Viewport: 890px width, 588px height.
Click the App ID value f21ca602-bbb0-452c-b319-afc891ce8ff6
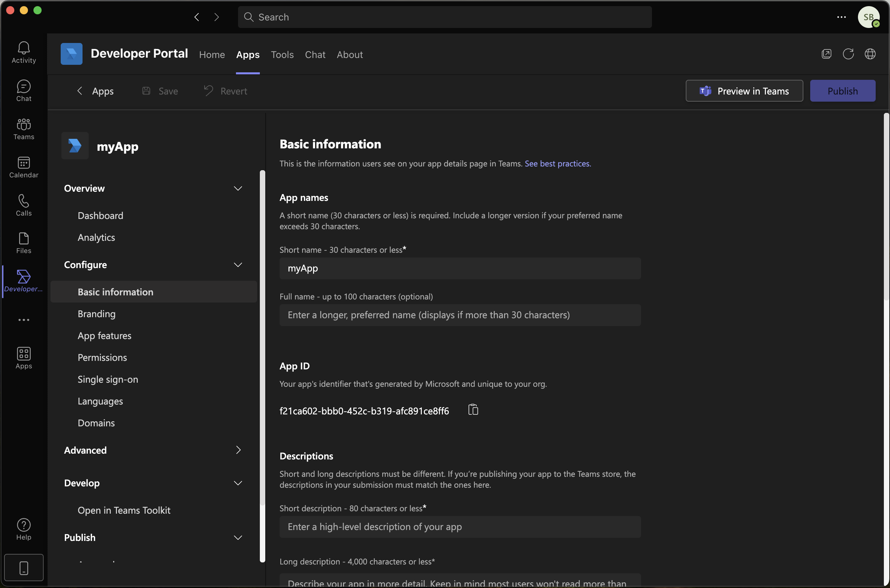[x=364, y=411]
